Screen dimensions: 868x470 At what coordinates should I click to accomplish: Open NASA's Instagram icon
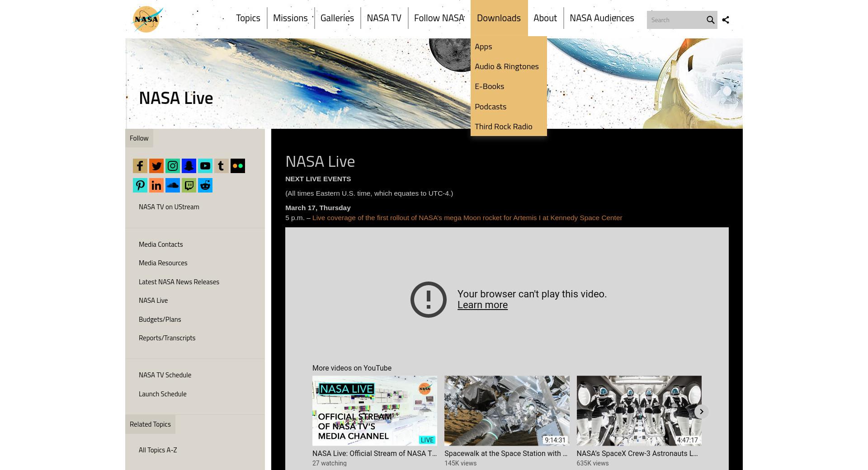[173, 166]
